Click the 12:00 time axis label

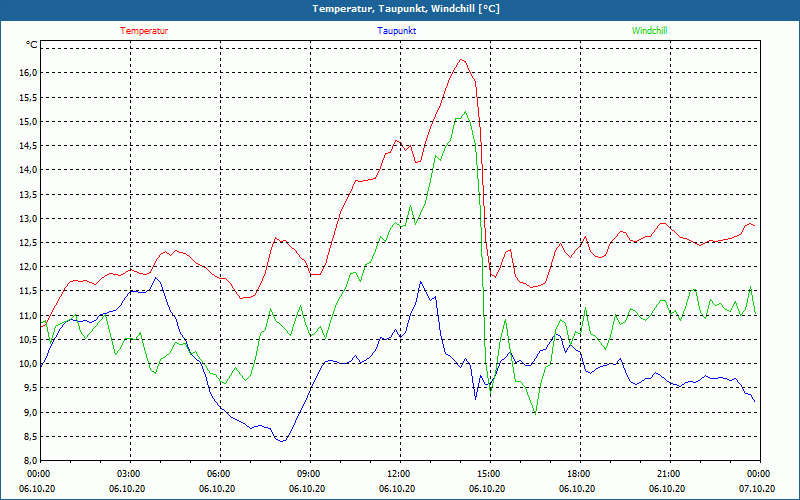pos(400,474)
